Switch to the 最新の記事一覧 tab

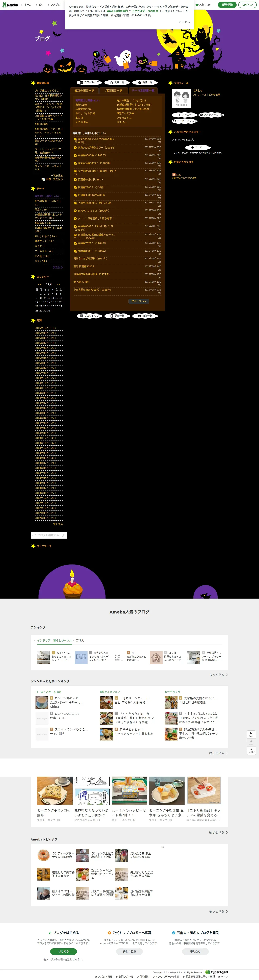84,91
